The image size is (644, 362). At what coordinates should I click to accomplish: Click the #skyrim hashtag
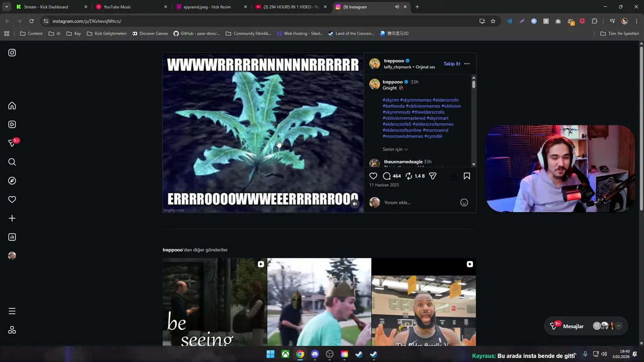[390, 100]
